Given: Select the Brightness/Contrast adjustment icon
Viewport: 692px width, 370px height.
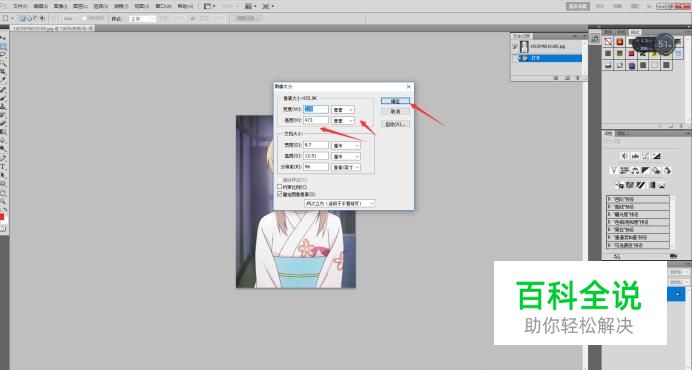Looking at the screenshot, I should pyautogui.click(x=624, y=156).
